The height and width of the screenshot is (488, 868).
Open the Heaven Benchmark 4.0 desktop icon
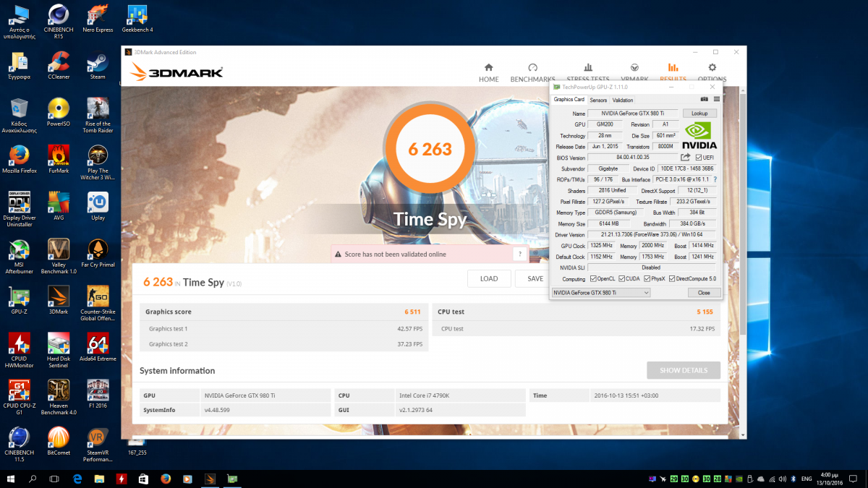point(58,398)
